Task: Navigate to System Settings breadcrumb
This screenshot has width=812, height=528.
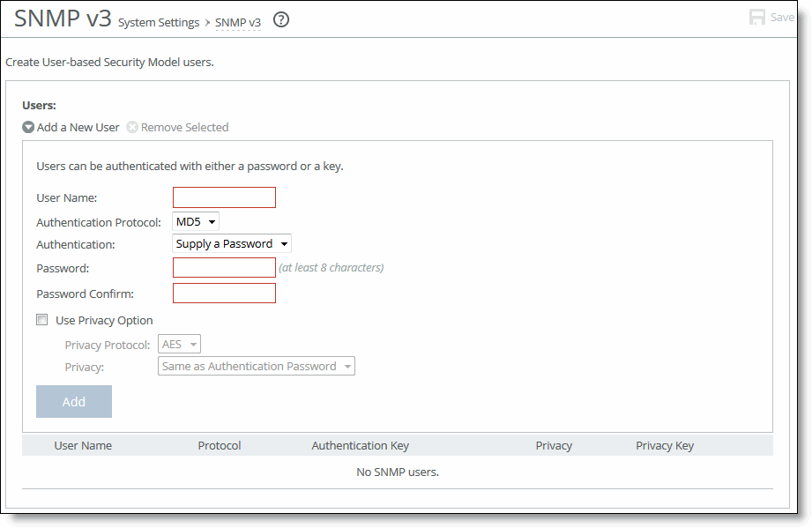Action: [159, 23]
